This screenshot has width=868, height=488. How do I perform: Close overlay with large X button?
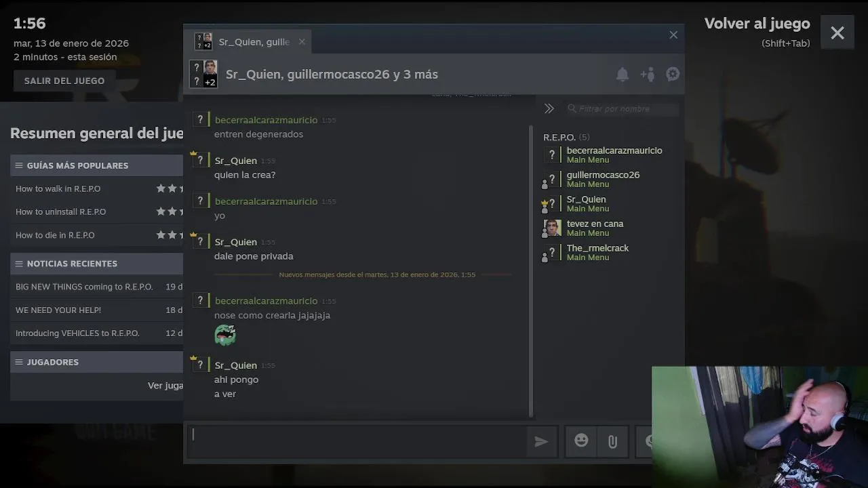click(x=837, y=33)
